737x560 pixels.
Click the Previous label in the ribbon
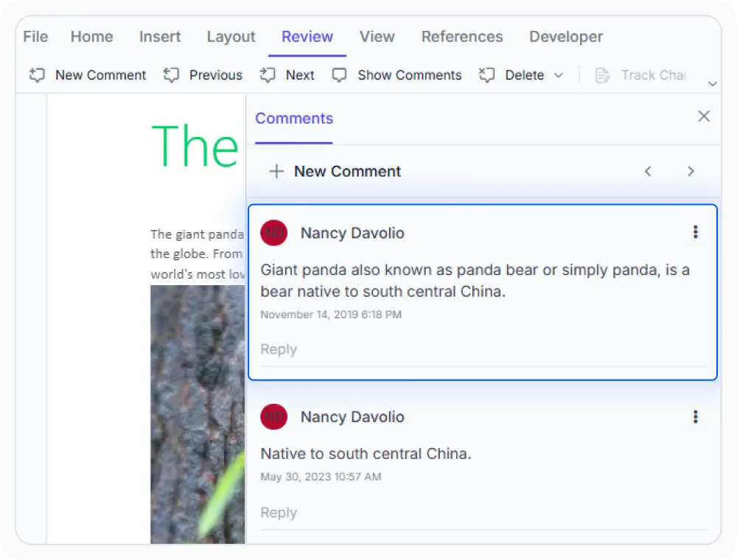[216, 75]
